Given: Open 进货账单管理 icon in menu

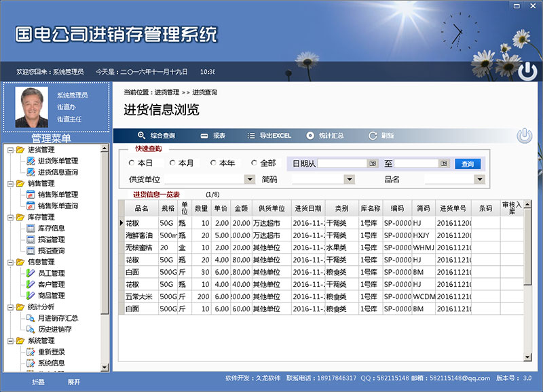Looking at the screenshot, I should tap(31, 161).
